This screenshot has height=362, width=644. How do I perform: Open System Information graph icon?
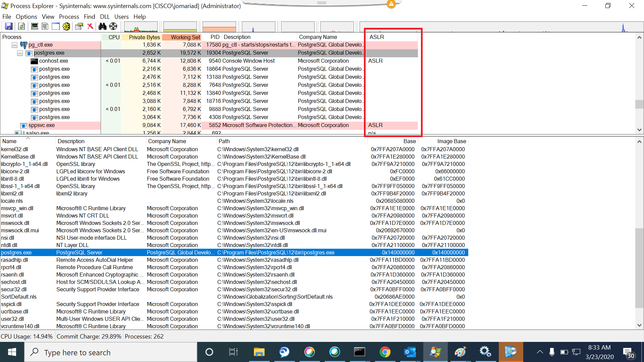pos(34,26)
